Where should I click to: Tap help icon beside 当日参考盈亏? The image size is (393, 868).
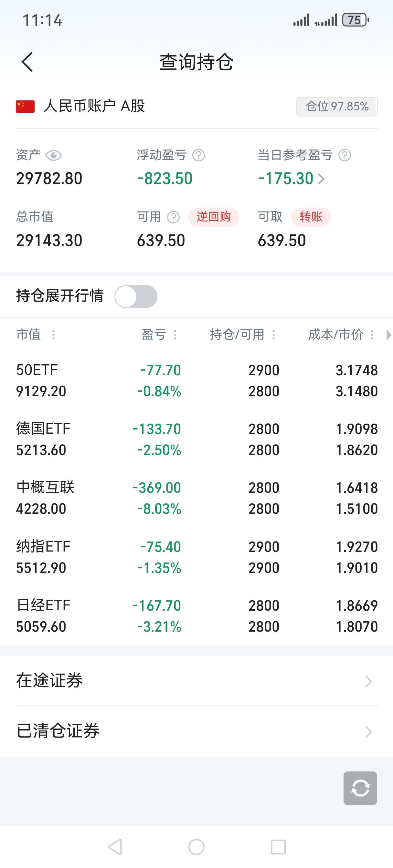pyautogui.click(x=345, y=155)
